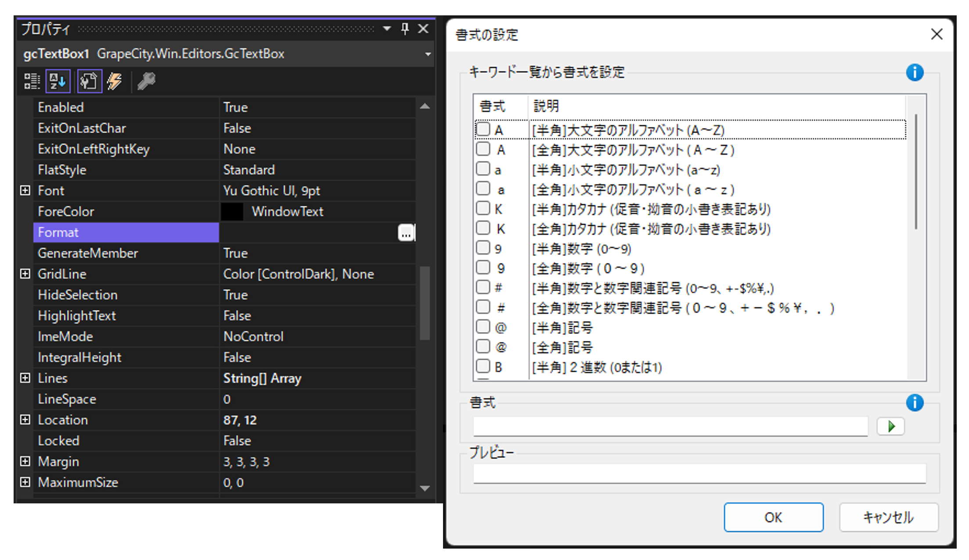
Task: Click the Properties grid scrollbar thumb
Action: point(425,303)
